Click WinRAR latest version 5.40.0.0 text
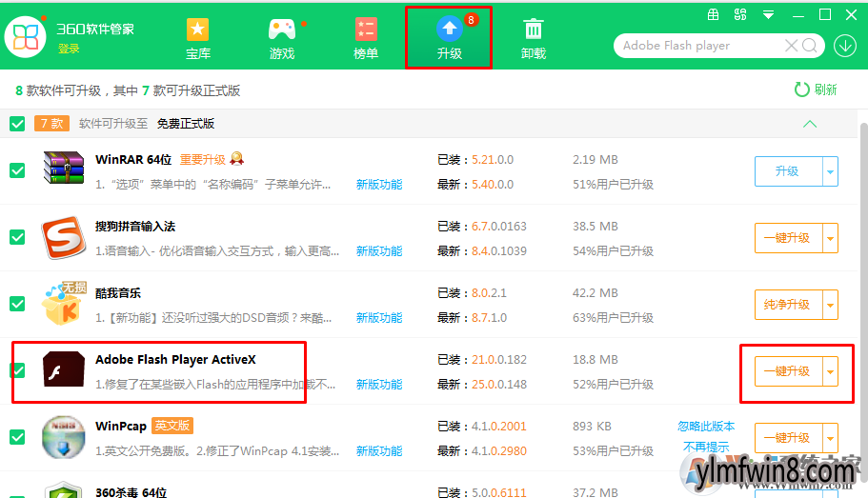The image size is (868, 498). (x=493, y=185)
